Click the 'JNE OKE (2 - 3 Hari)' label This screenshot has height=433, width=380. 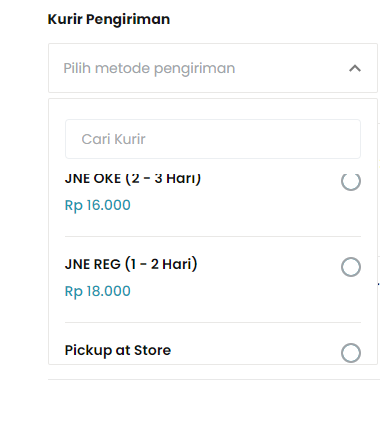click(x=133, y=179)
